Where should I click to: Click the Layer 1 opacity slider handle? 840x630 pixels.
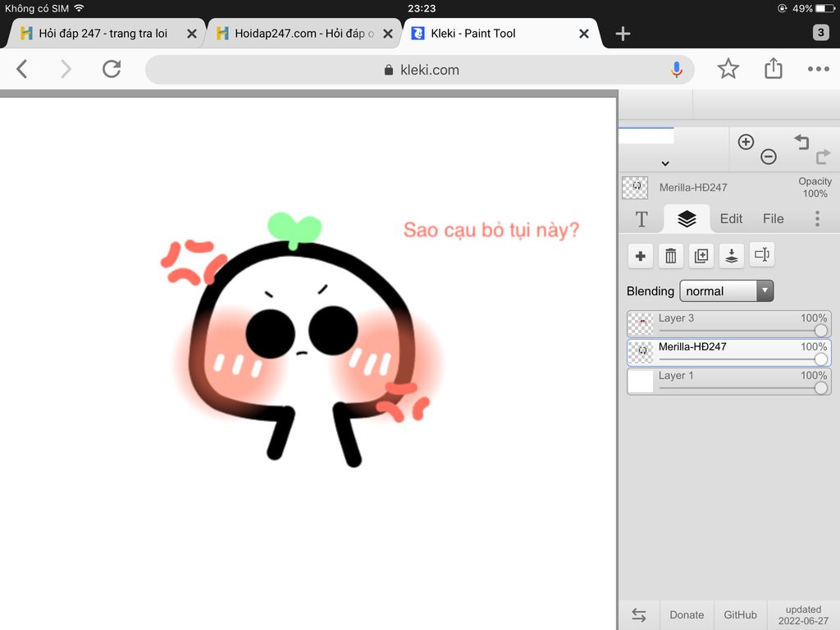tap(820, 388)
